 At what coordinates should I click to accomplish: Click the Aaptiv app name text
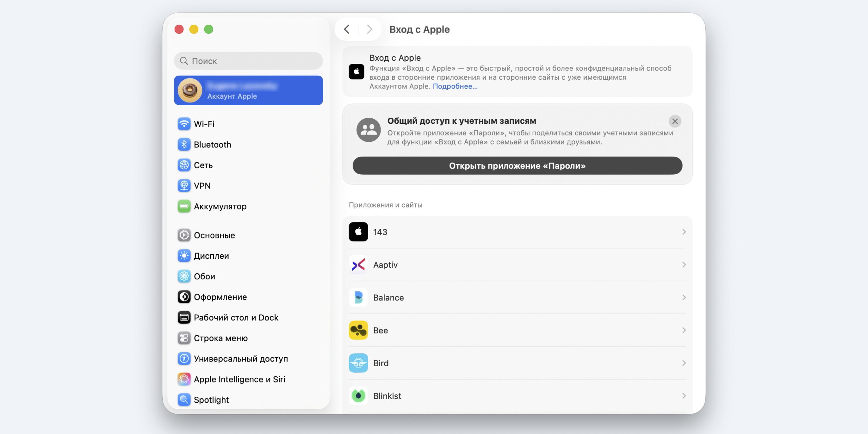385,265
